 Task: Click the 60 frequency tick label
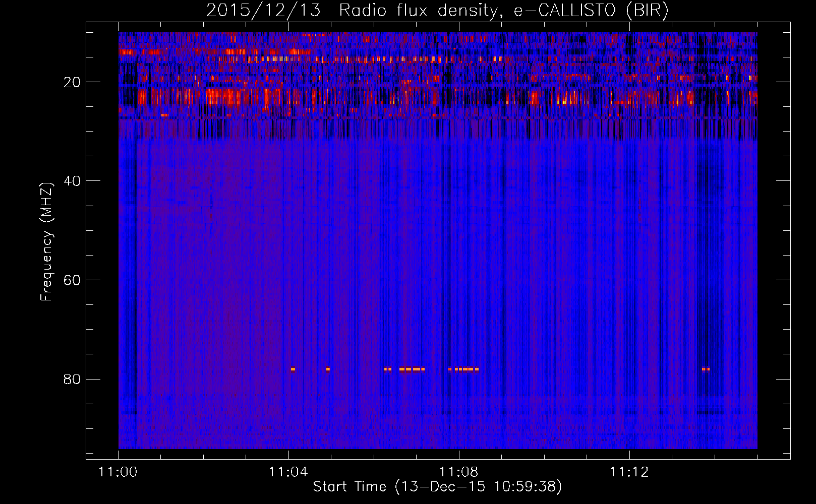pos(72,280)
